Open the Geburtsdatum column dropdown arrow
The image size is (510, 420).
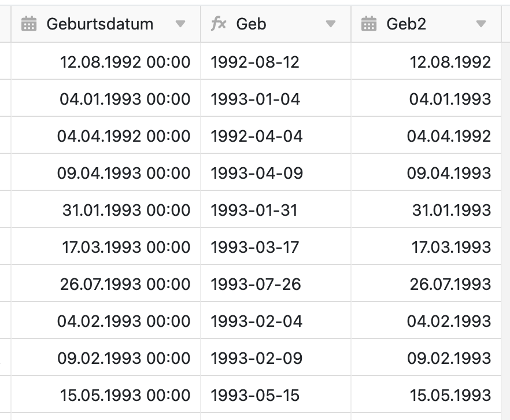[180, 24]
